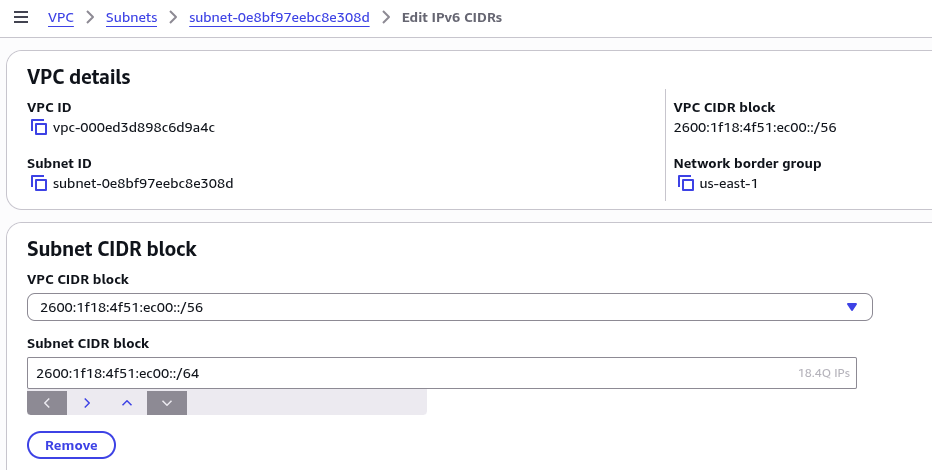932x470 pixels.
Task: Click the us-east-1 region text
Action: point(729,183)
